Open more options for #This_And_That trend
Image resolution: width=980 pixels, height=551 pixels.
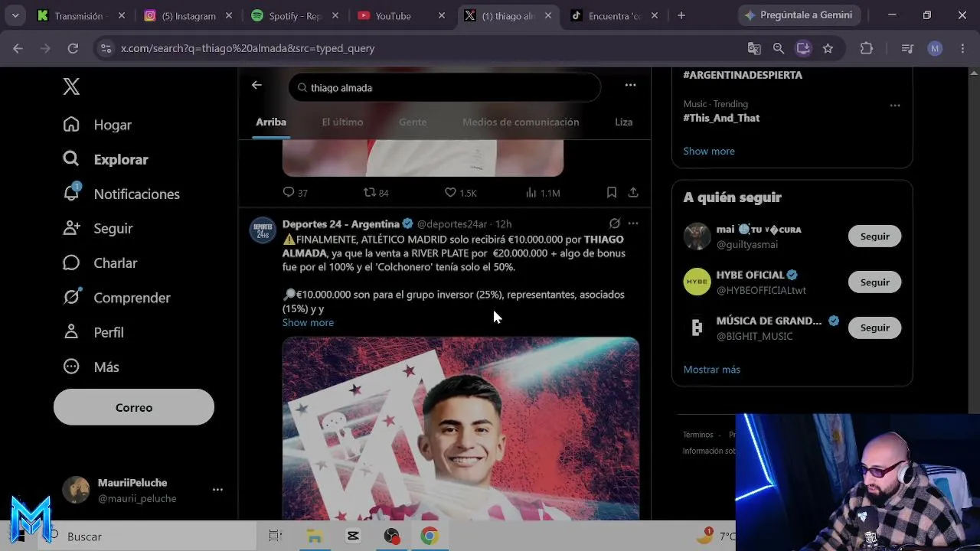[x=895, y=105]
